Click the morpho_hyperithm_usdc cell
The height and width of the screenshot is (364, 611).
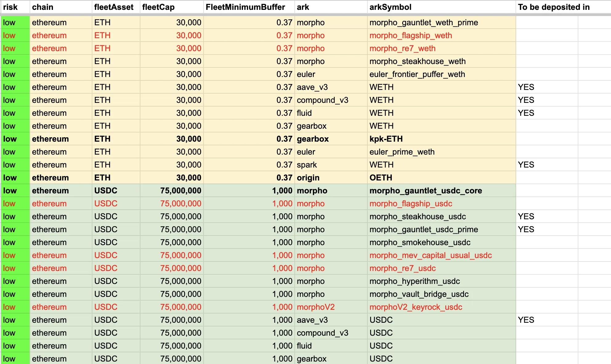tap(415, 281)
